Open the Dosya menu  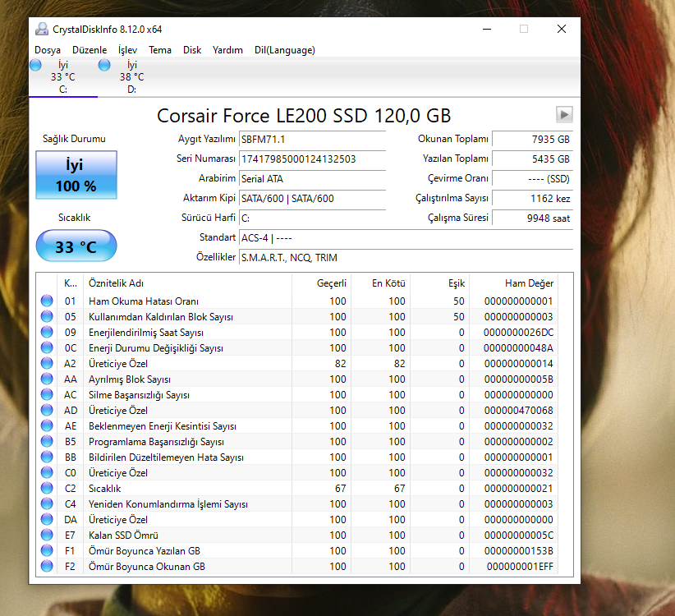tap(48, 50)
